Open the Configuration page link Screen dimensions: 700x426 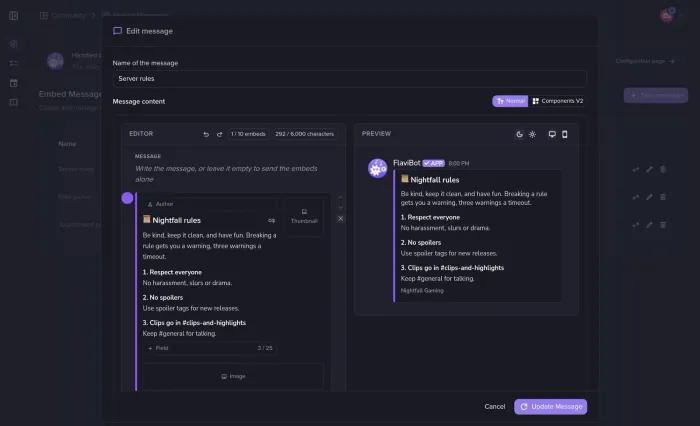[645, 61]
